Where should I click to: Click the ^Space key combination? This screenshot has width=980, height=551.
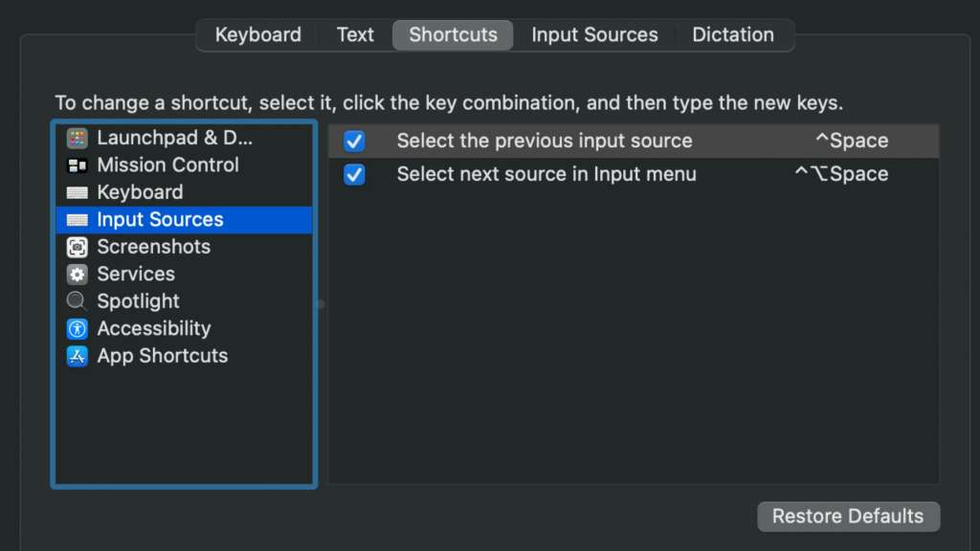(x=851, y=142)
